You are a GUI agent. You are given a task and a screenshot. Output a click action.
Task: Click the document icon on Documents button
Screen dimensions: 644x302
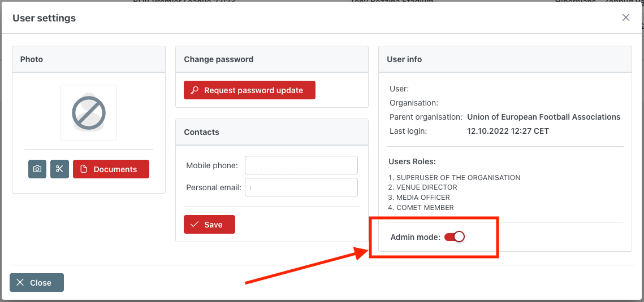84,169
